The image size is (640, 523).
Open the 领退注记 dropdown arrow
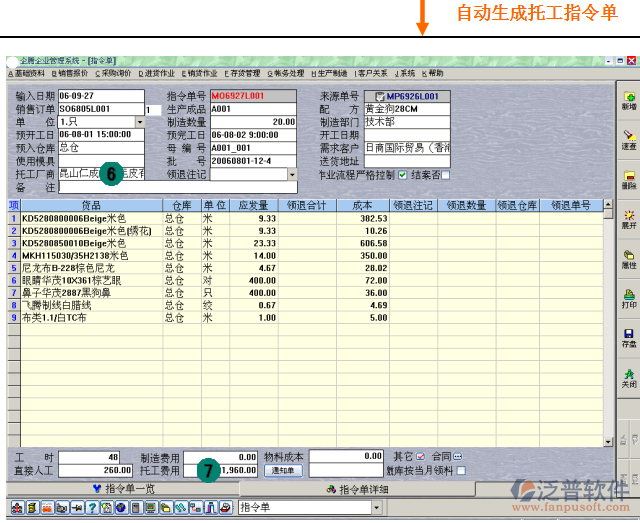tap(292, 174)
